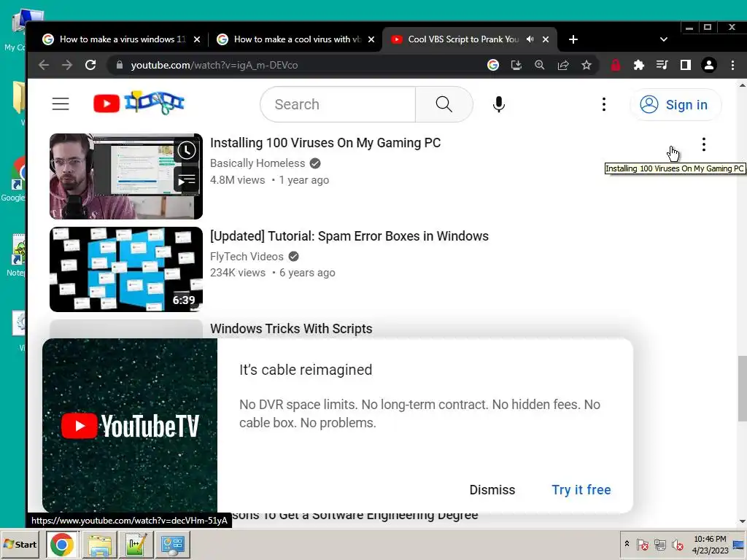The width and height of the screenshot is (747, 560).
Task: Open the Spam Error Boxes thumbnail
Action: click(x=126, y=269)
